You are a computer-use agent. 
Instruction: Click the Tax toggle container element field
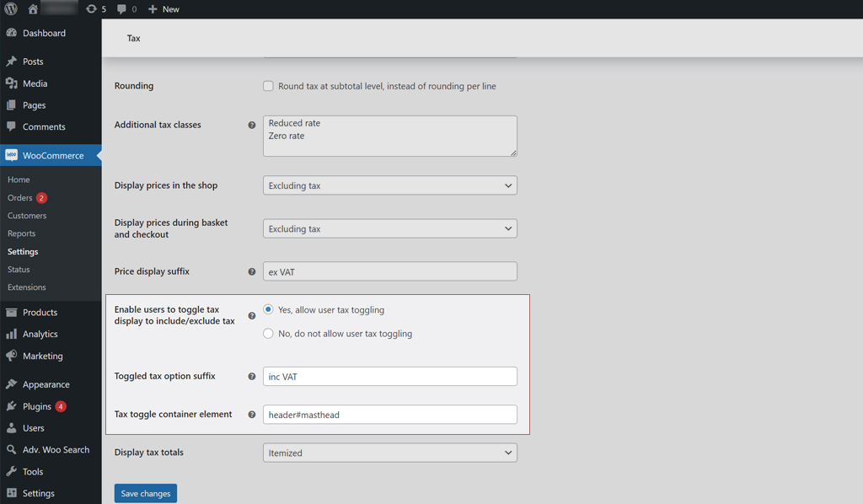[389, 415]
